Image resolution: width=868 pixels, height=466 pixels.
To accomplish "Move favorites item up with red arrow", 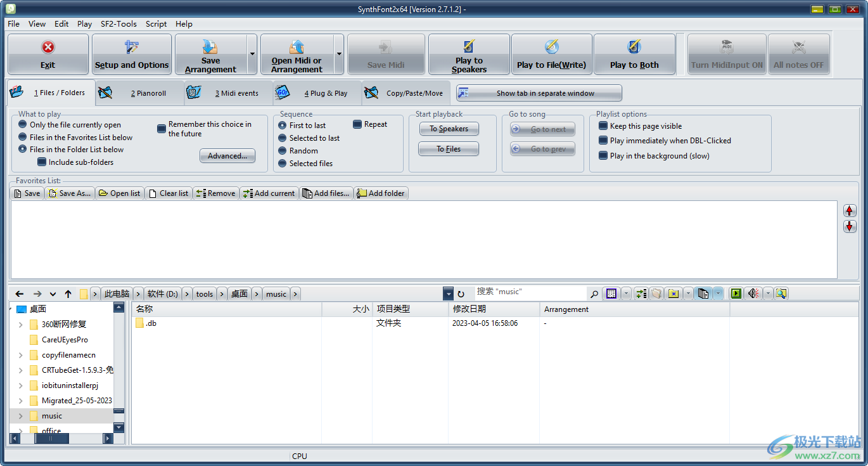I will (x=850, y=210).
